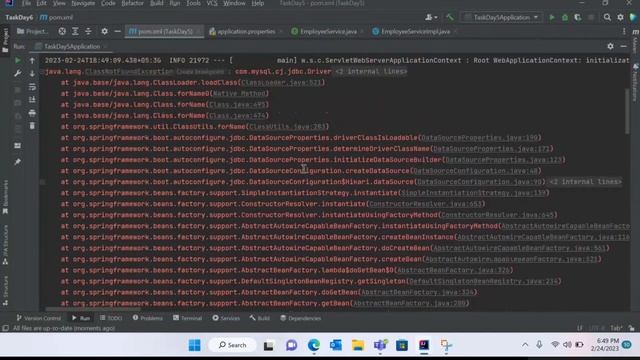
Task: Open Maven tool window on right strip
Action: 636,41
